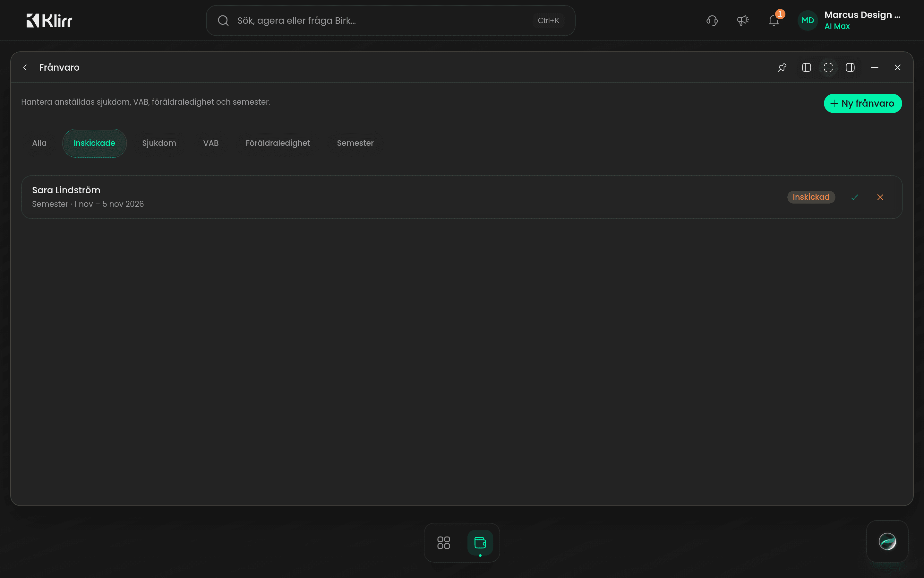Click the MD profile avatar
924x578 pixels.
[x=808, y=21]
